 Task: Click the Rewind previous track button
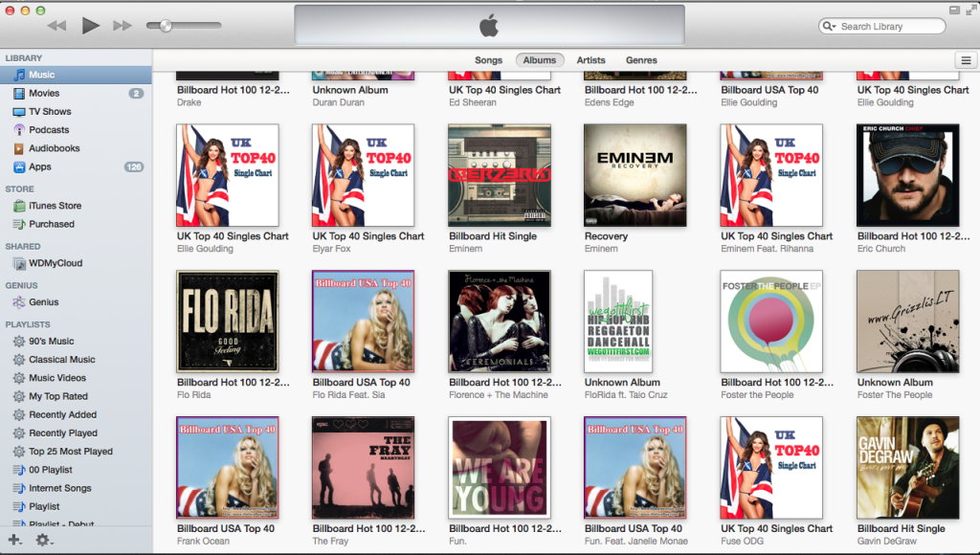coord(56,26)
